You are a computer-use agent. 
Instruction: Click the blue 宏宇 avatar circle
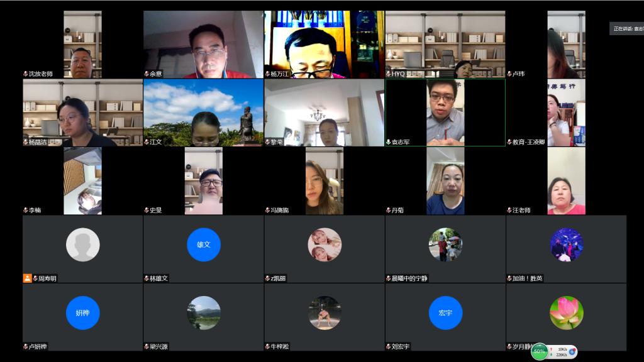[x=445, y=312]
